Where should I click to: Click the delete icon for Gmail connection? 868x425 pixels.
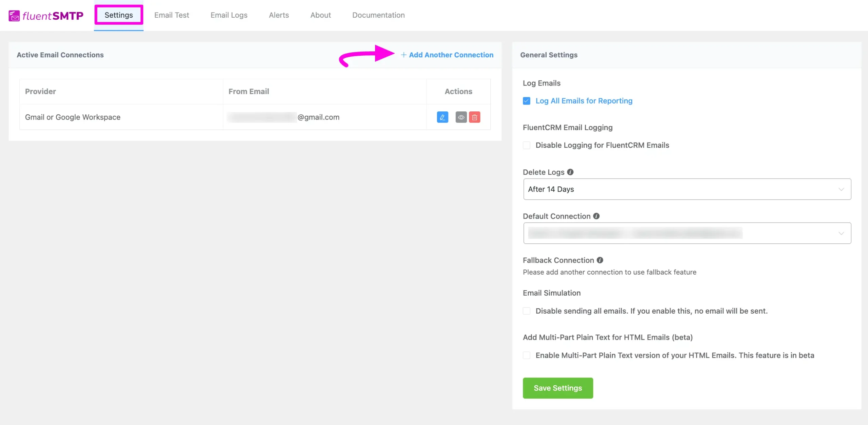point(474,116)
